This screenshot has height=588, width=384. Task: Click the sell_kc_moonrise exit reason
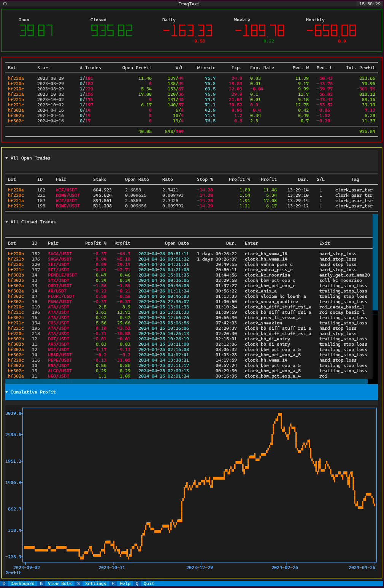[341, 280]
